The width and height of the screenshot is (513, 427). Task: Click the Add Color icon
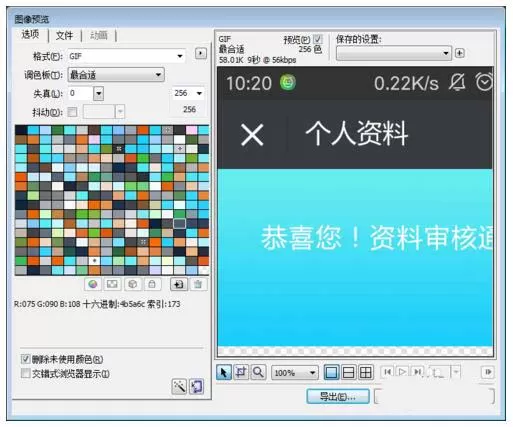pyautogui.click(x=179, y=284)
